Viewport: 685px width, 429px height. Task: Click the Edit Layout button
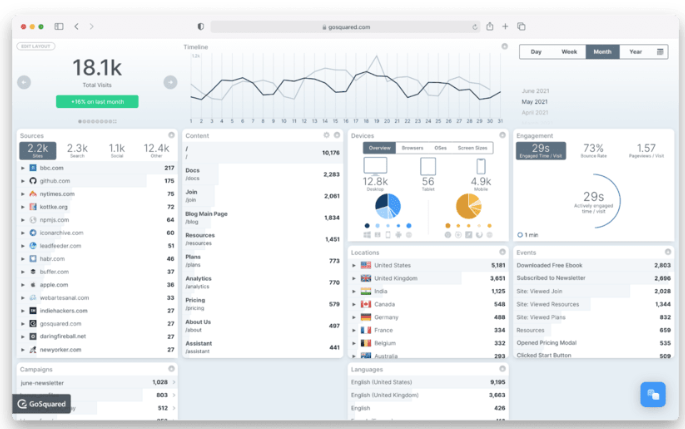36,46
